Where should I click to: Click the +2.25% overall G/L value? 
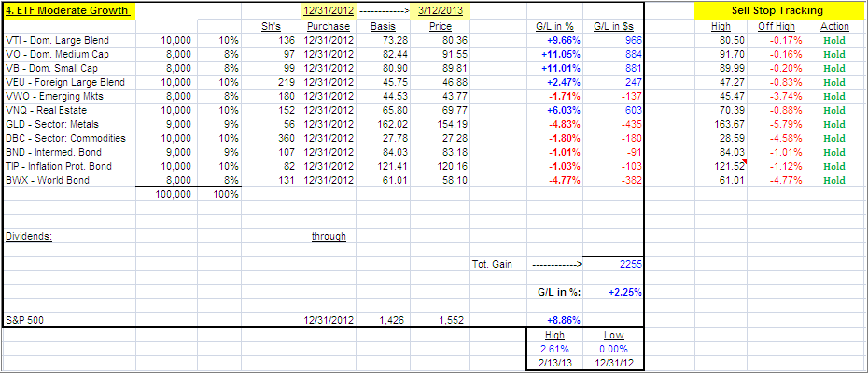[614, 292]
